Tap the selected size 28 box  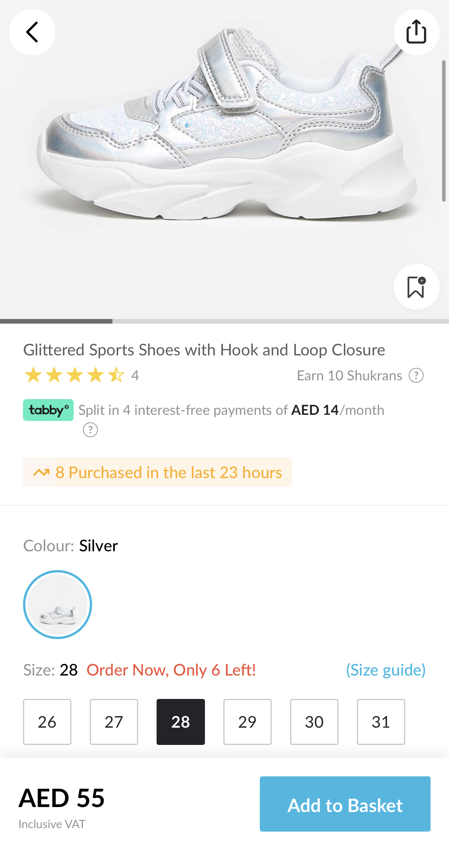pos(181,722)
